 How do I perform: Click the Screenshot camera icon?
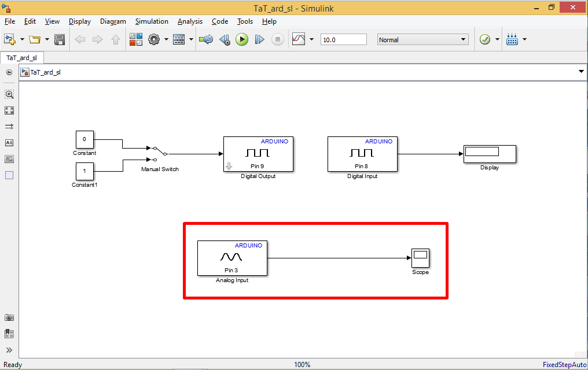tap(9, 317)
